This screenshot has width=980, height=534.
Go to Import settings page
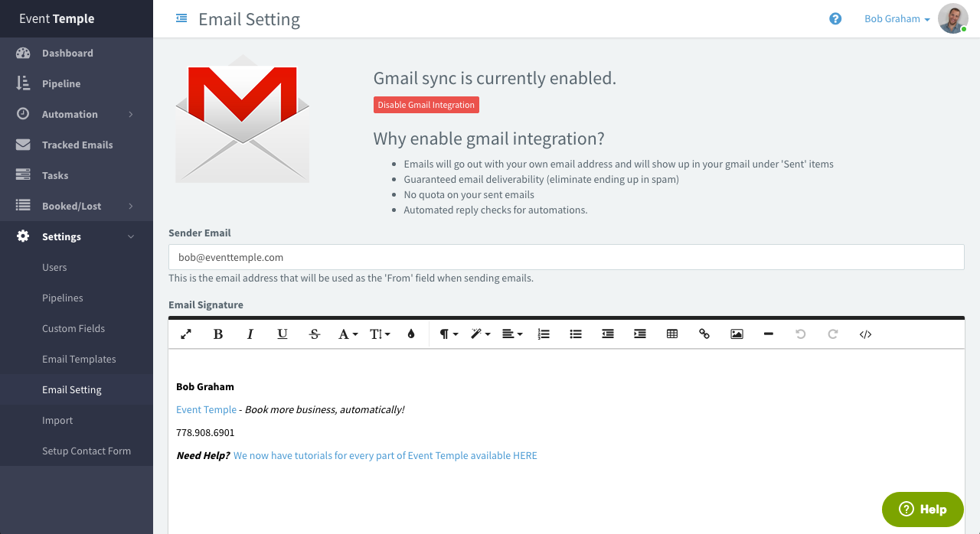click(x=77, y=420)
